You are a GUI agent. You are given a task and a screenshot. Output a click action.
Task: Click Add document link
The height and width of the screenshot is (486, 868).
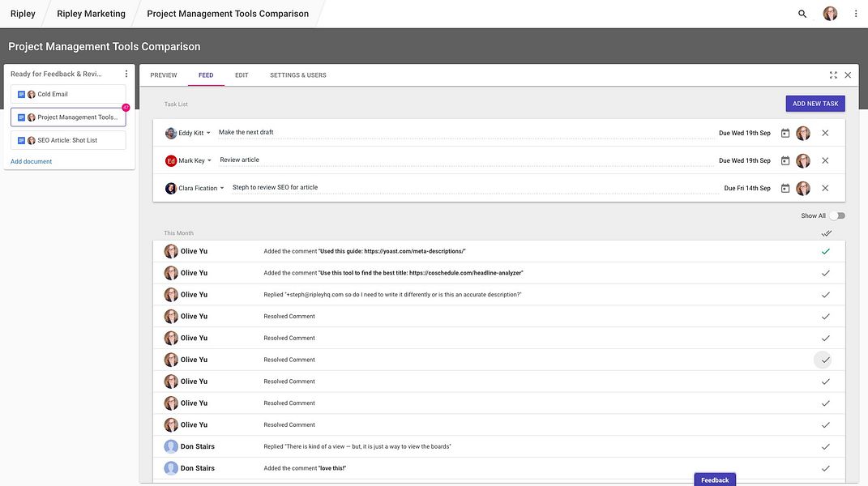coord(31,162)
